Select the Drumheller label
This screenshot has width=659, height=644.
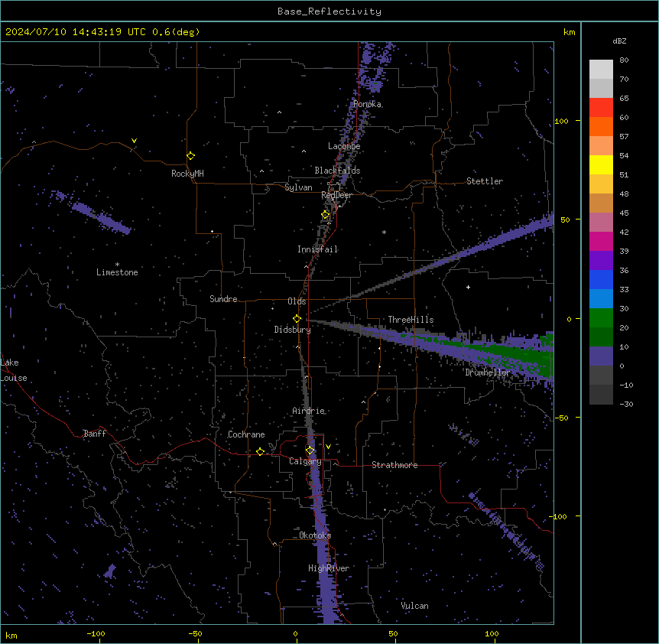click(x=488, y=372)
